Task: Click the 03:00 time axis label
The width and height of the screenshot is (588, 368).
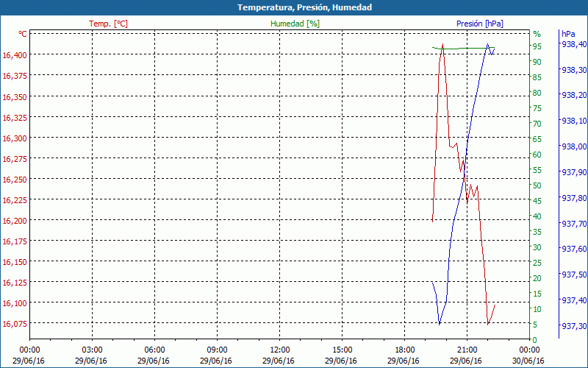Action: click(92, 350)
